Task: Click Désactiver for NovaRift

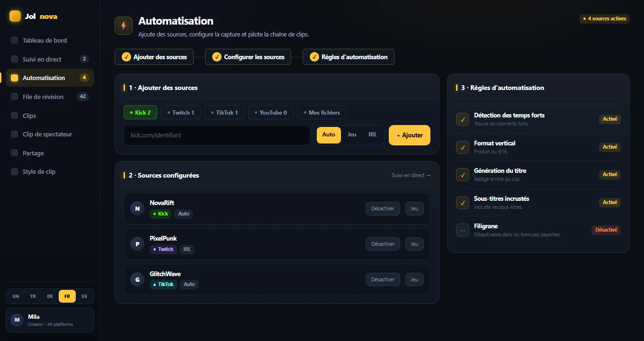Action: tap(383, 208)
